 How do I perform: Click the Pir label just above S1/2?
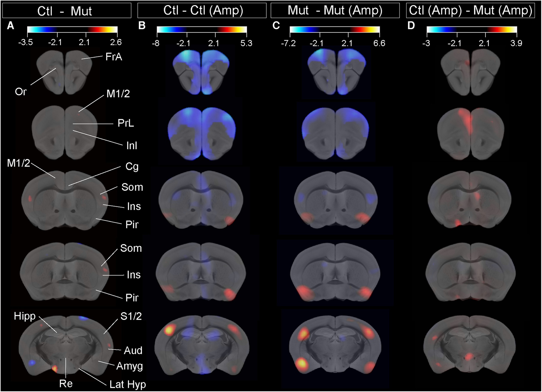132,298
